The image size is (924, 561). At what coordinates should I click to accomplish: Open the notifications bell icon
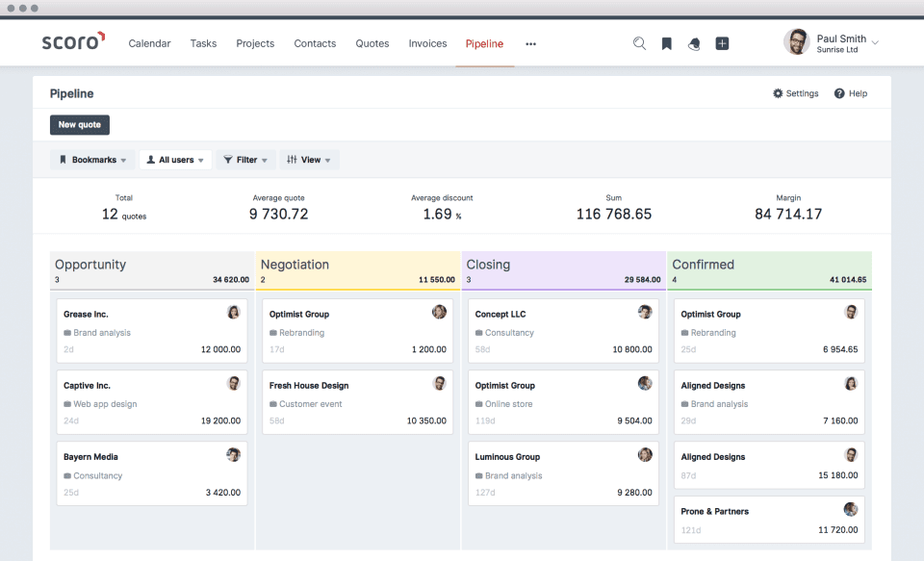[694, 43]
